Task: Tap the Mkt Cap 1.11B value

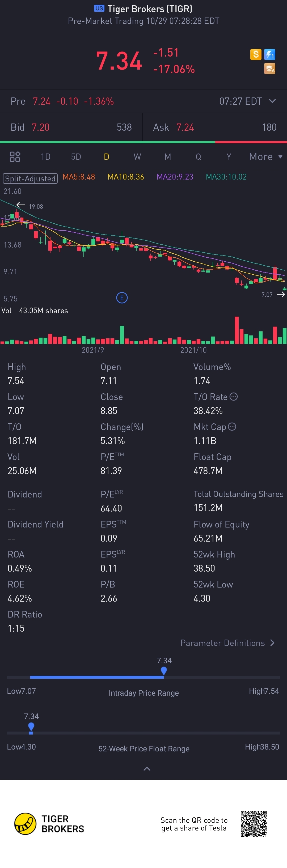Action: point(205,441)
